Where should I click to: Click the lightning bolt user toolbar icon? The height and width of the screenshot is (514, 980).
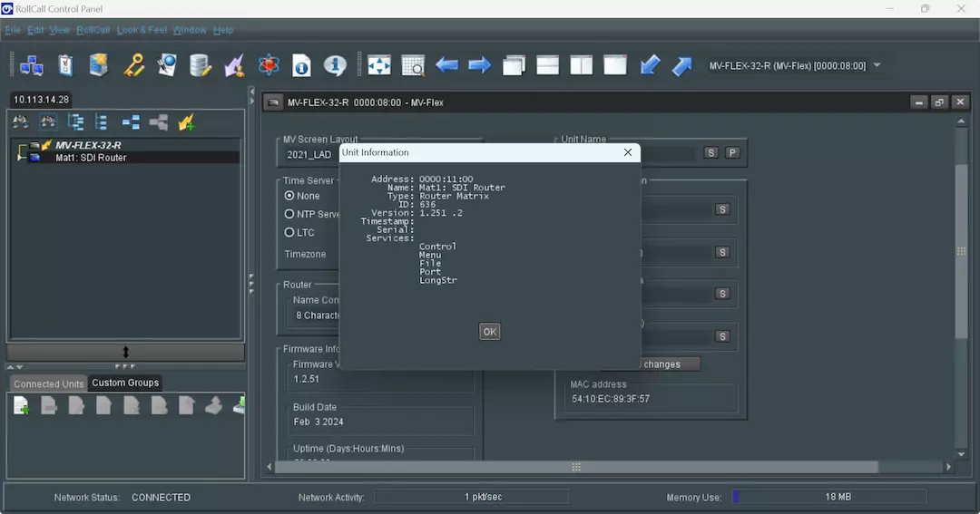click(x=234, y=65)
